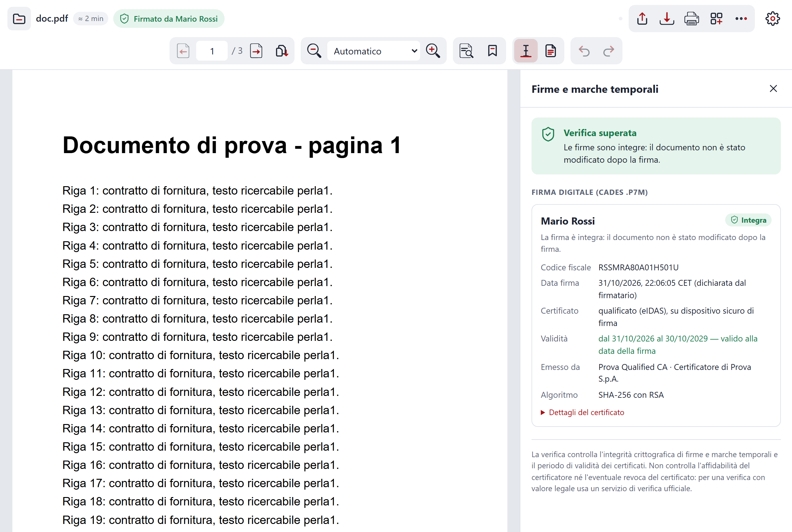Viewport: 792px width, 532px height.
Task: Click codice fiscale RSSMRA80A01H501U
Action: [638, 267]
